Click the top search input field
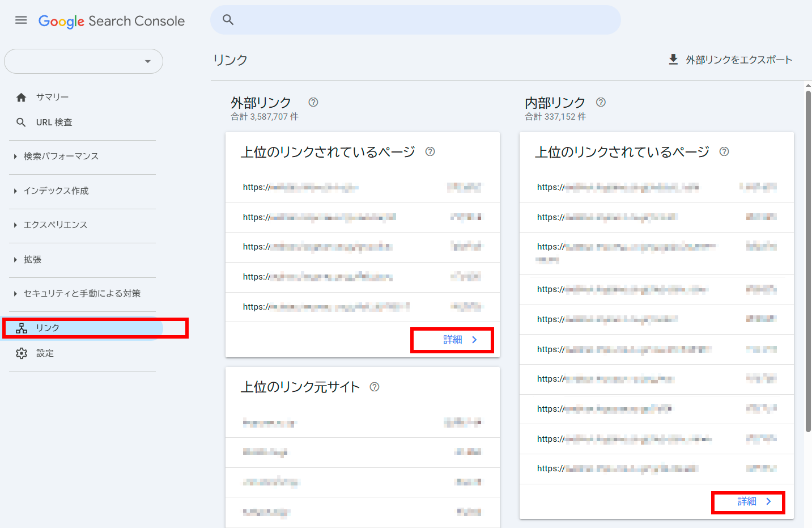Image resolution: width=812 pixels, height=528 pixels. coord(425,20)
